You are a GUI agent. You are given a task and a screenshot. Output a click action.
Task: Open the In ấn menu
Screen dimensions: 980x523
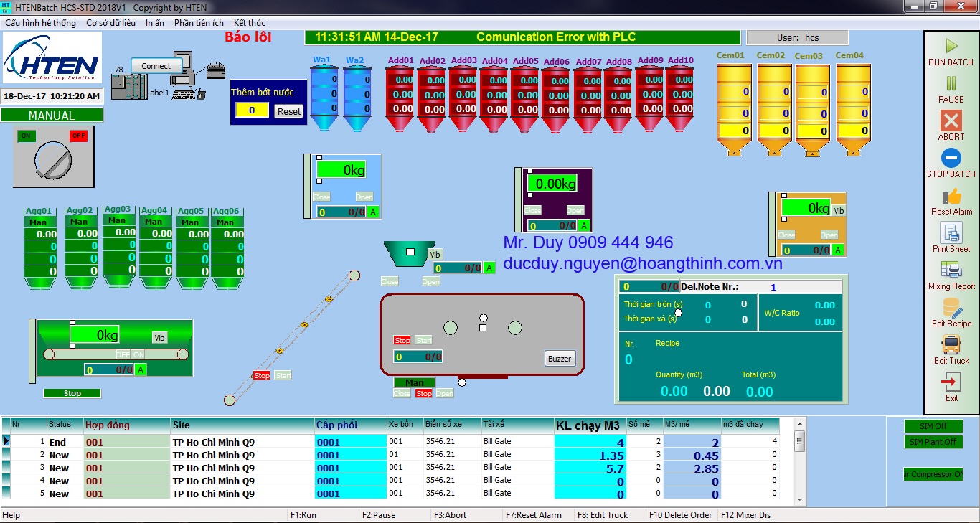[x=155, y=23]
